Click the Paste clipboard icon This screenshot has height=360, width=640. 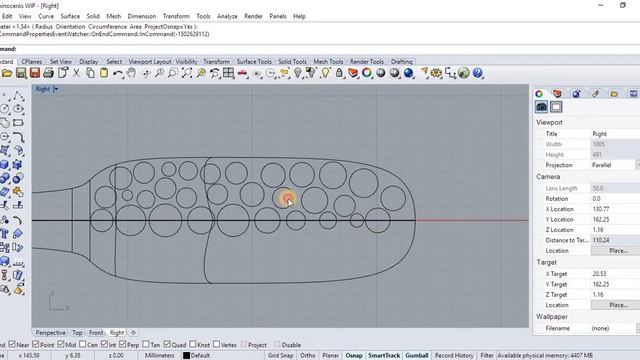(104, 73)
